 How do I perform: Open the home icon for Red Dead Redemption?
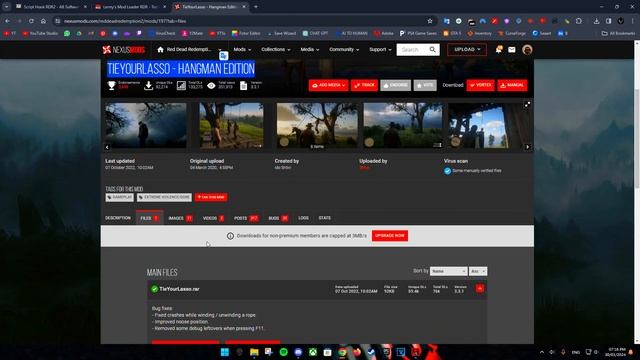coord(160,49)
